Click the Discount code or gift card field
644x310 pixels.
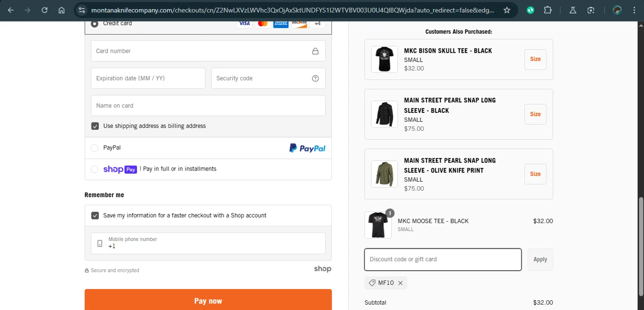pyautogui.click(x=443, y=259)
